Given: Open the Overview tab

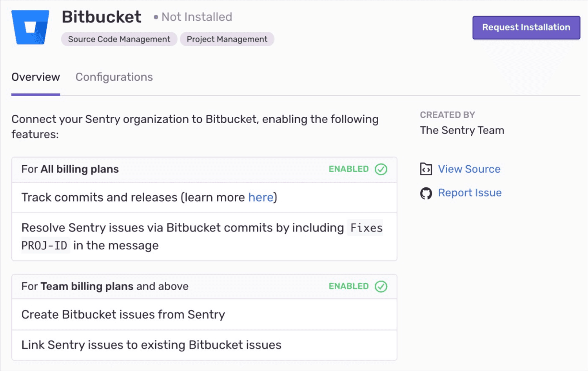Looking at the screenshot, I should click(x=35, y=77).
